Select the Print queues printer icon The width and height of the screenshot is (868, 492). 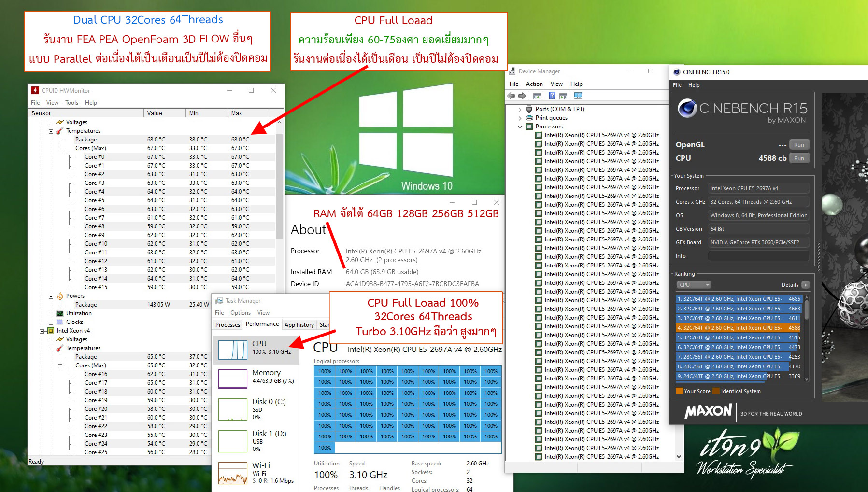click(x=529, y=118)
